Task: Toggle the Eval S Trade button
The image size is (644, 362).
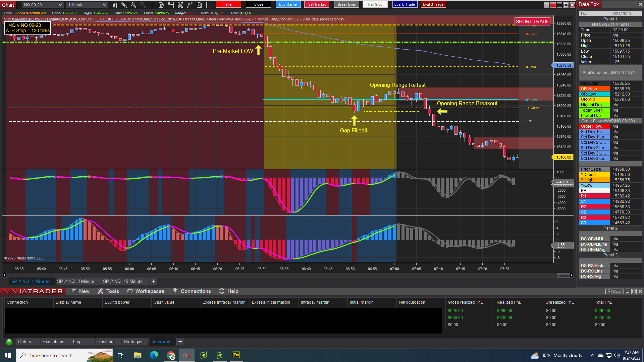Action: pyautogui.click(x=433, y=4)
